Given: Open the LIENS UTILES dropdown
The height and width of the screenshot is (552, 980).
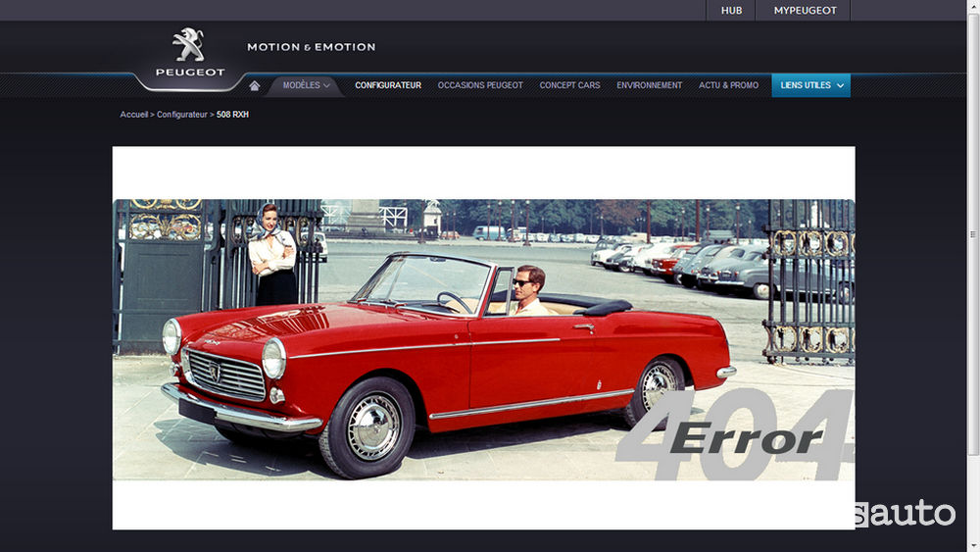Looking at the screenshot, I should click(x=810, y=85).
